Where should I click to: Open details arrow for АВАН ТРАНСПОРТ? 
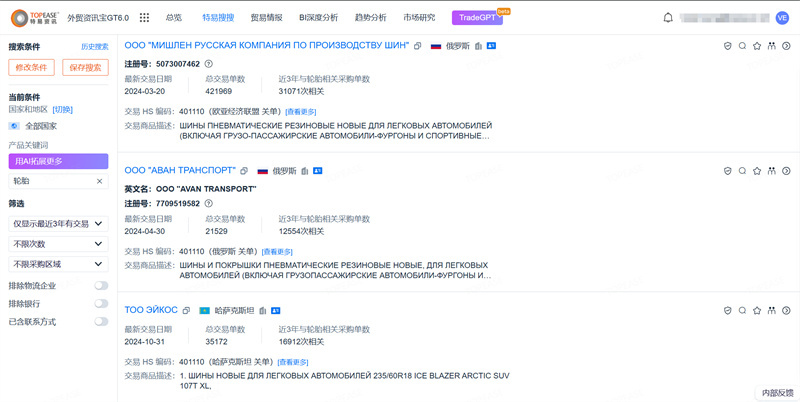(x=786, y=171)
